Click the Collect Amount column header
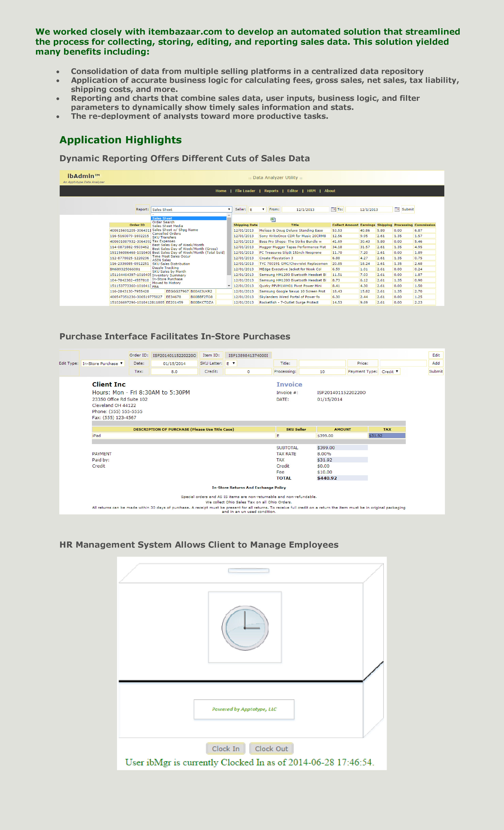504x830 pixels. 345,225
